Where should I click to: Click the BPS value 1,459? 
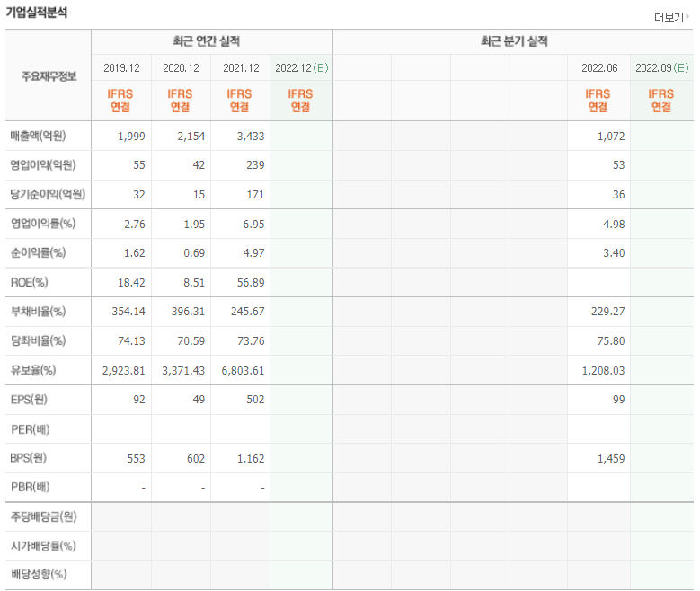[611, 458]
